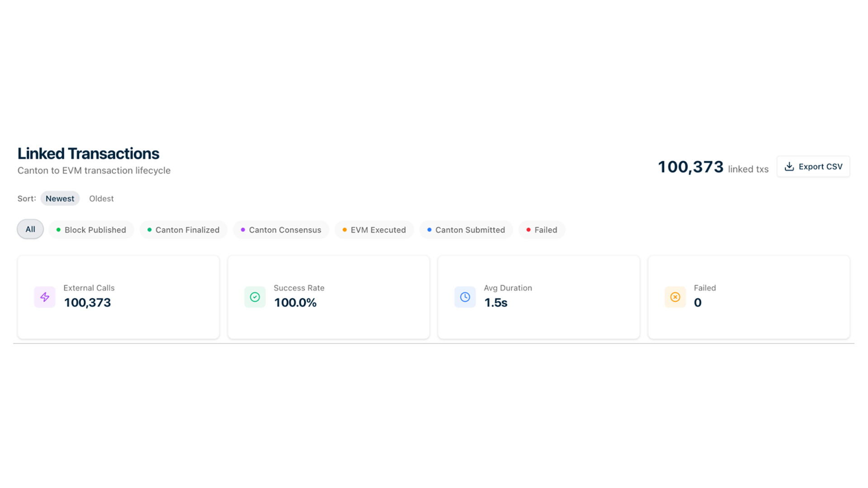Click the purple lightning External Calls icon
Image resolution: width=868 pixels, height=488 pixels.
pos(45,297)
